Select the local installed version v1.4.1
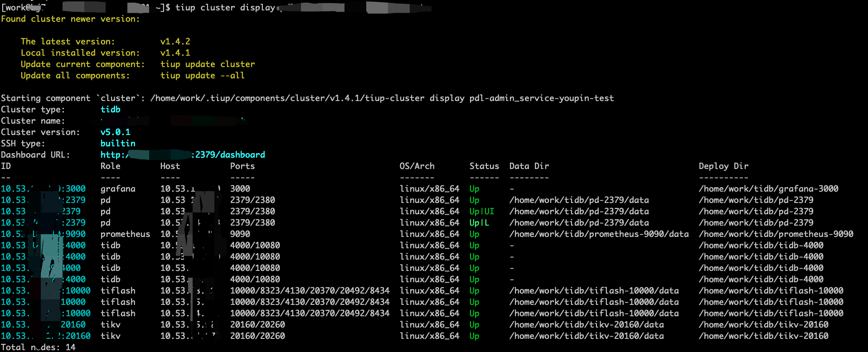 pos(175,53)
